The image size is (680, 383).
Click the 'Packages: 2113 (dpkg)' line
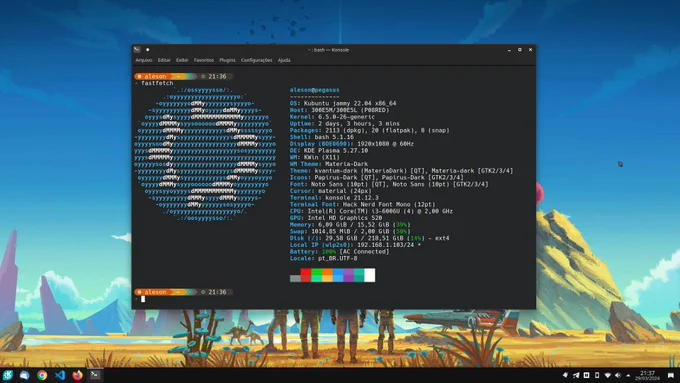point(369,130)
